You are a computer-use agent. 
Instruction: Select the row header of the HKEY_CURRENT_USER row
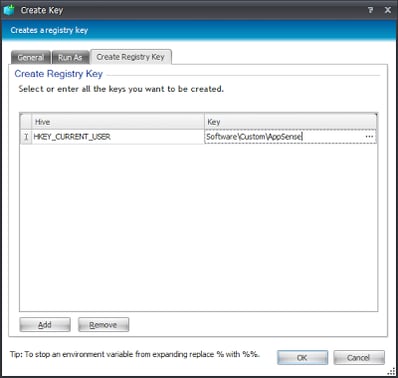[26, 137]
